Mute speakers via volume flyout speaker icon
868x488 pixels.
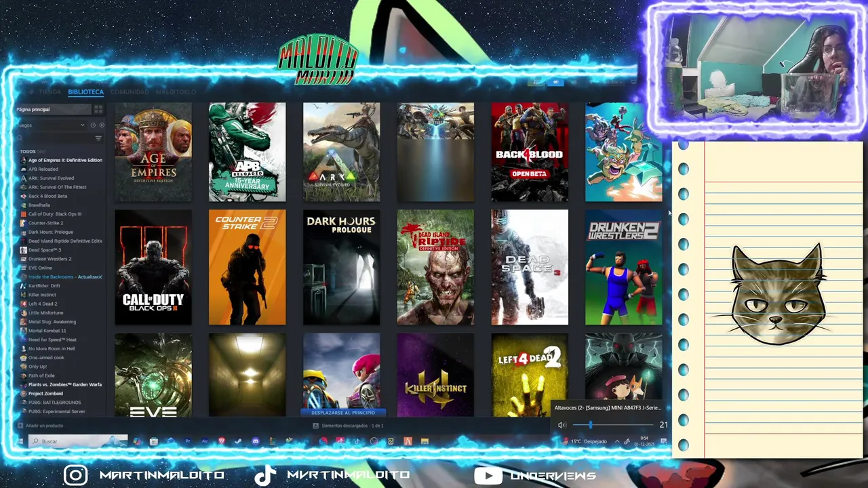[561, 425]
